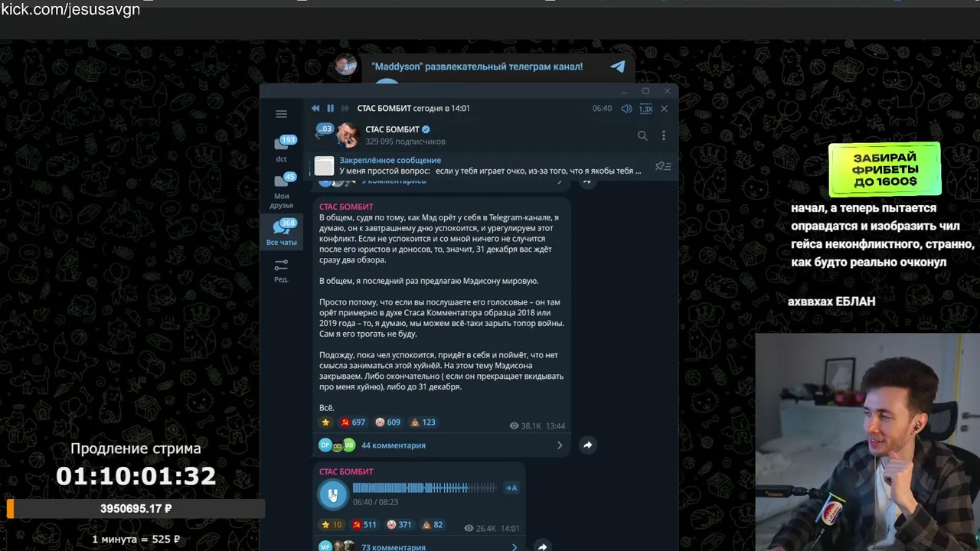This screenshot has height=551, width=980.
Task: Click the 38.1K views counter on text post
Action: [x=525, y=425]
